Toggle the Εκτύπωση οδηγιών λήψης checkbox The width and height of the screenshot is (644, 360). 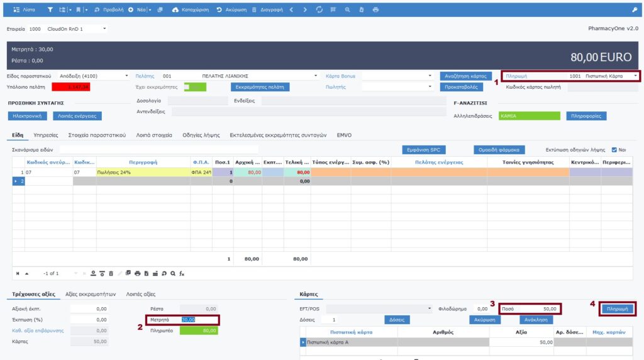coord(614,150)
